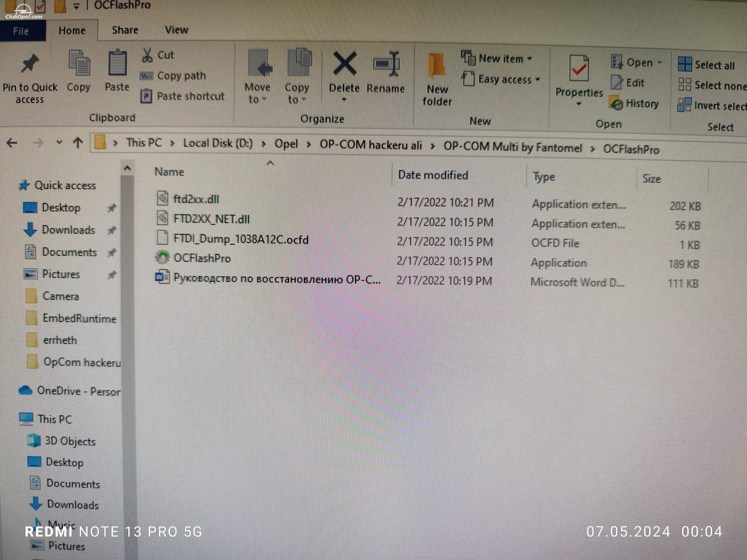Sort by Type column header
747x560 pixels.
543,177
